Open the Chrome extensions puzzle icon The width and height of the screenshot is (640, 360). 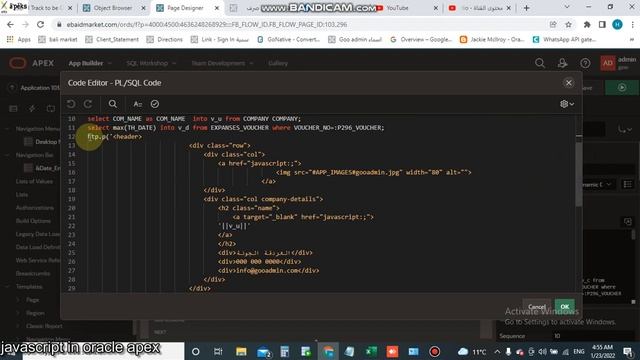587,24
